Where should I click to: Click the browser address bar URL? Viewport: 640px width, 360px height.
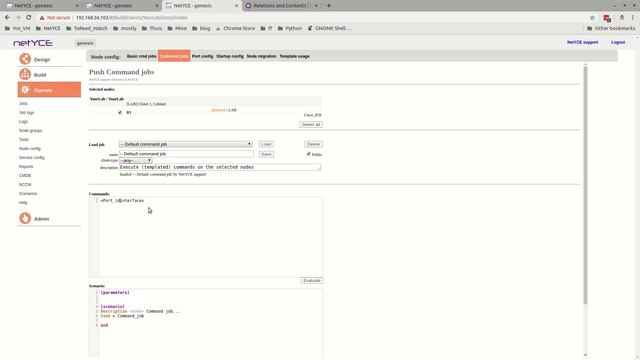click(x=132, y=18)
